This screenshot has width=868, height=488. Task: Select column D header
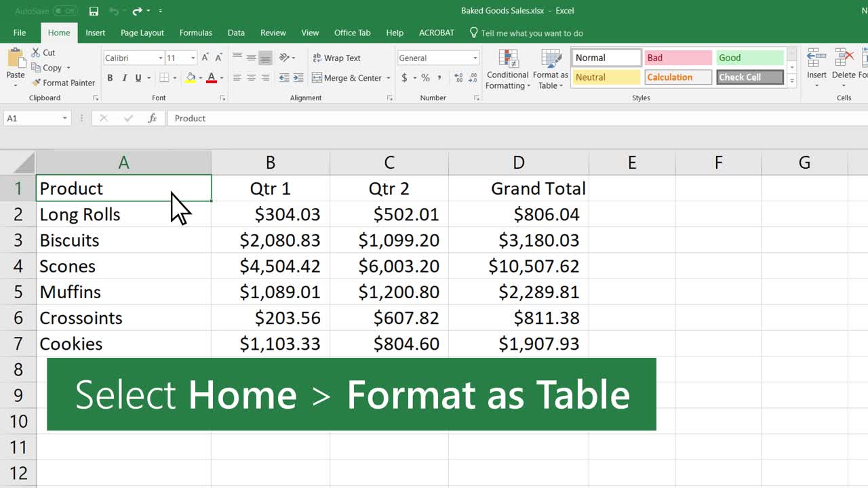[519, 163]
